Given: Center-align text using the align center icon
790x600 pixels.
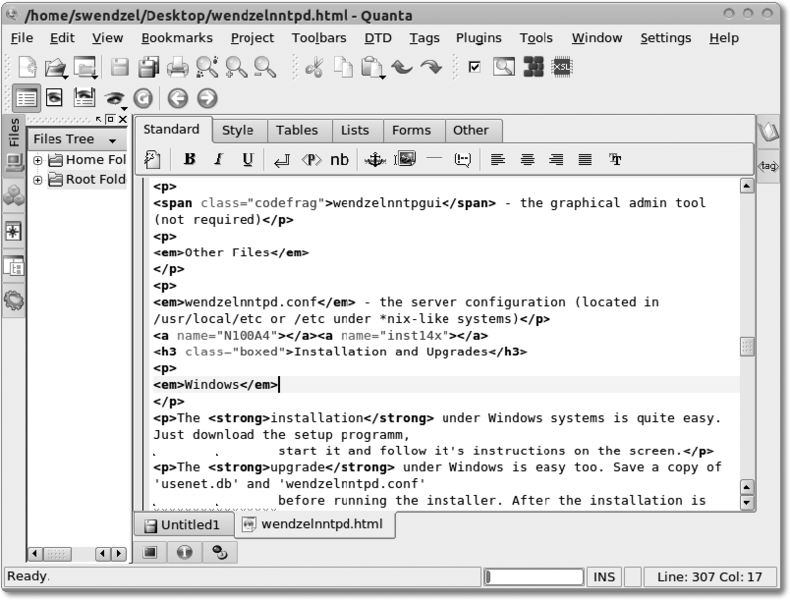Looking at the screenshot, I should pyautogui.click(x=527, y=159).
